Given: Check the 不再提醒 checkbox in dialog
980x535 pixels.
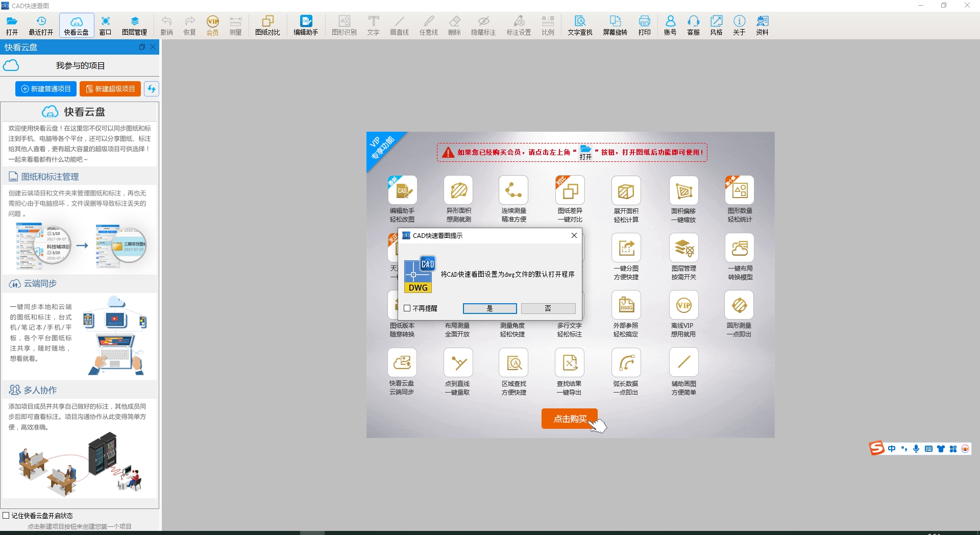Looking at the screenshot, I should point(407,308).
